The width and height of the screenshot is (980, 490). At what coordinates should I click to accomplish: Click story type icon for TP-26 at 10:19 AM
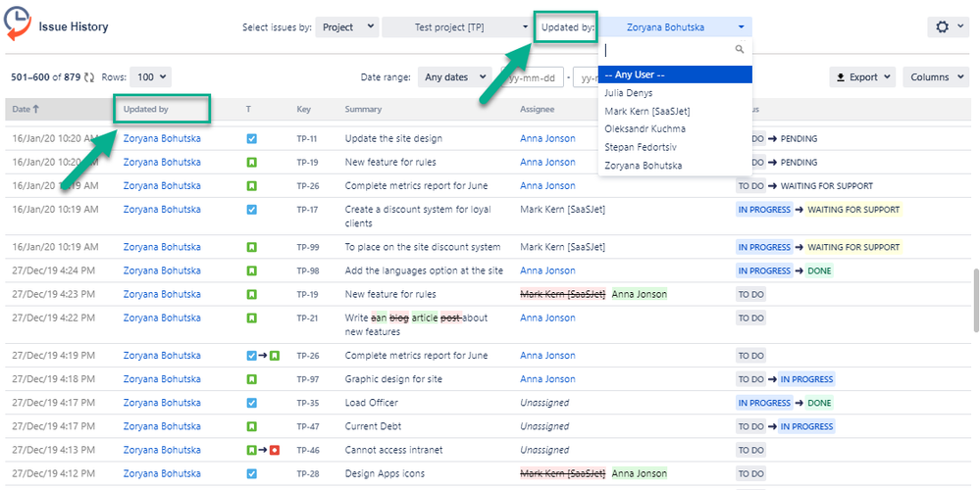[x=251, y=186]
